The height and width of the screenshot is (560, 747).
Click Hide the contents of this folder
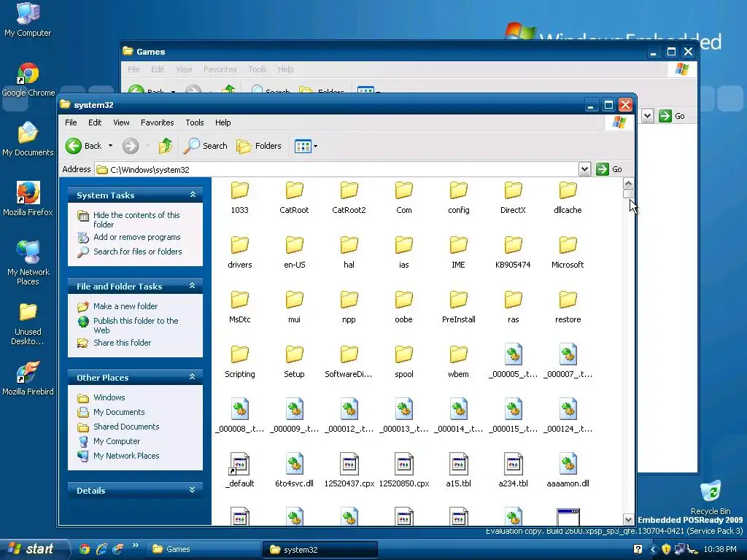click(136, 219)
